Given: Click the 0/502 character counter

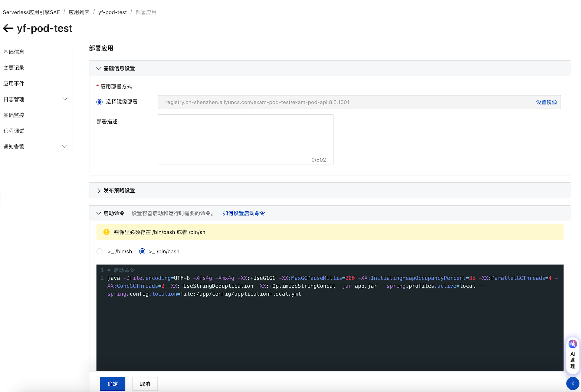Looking at the screenshot, I should 319,160.
